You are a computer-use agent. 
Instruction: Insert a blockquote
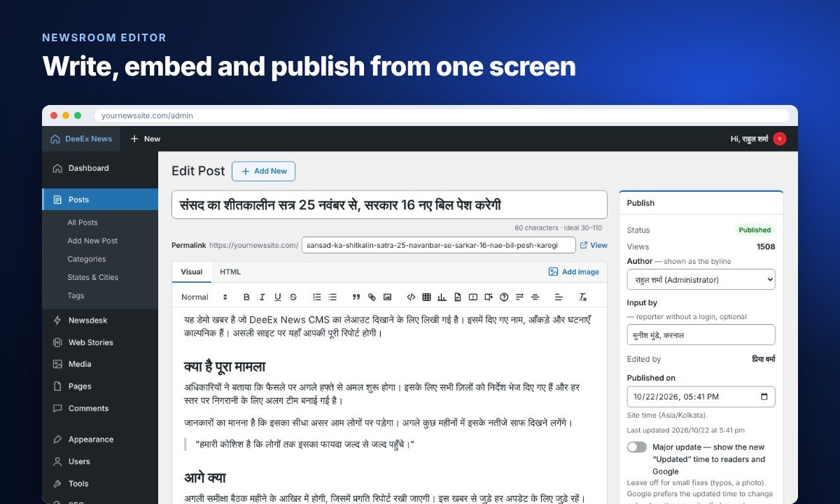356,297
